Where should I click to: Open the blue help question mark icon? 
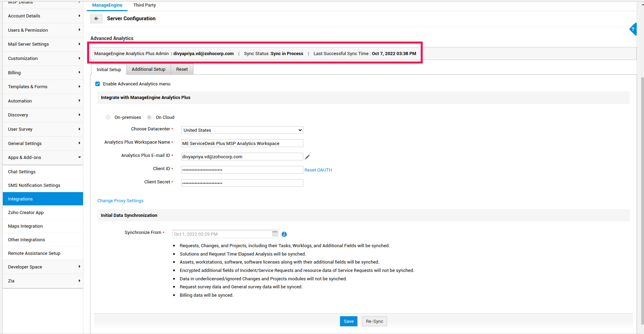click(633, 29)
